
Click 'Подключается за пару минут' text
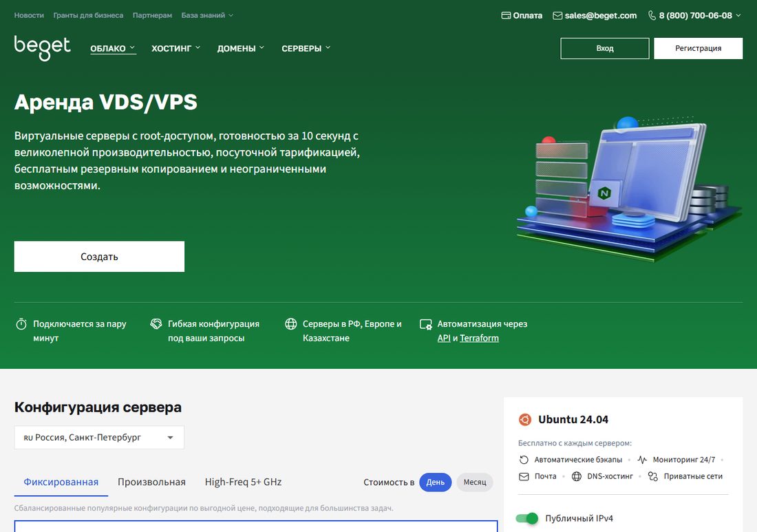[x=80, y=330]
